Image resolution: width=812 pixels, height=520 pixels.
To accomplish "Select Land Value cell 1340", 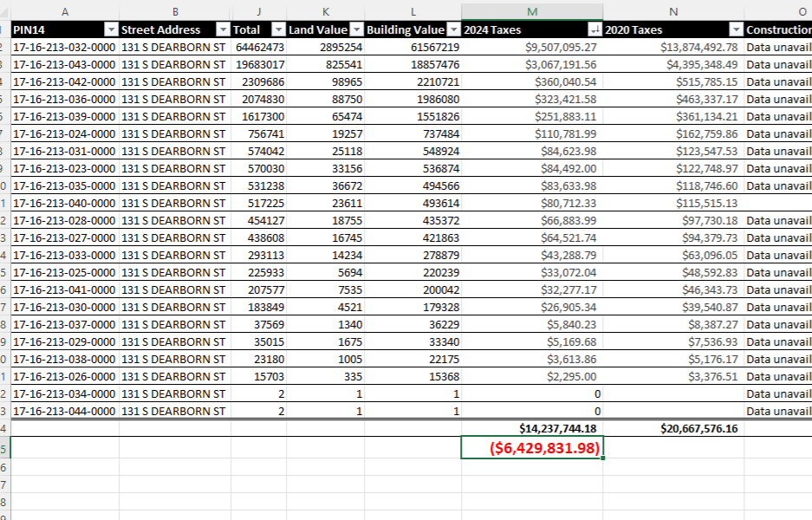I will (325, 324).
